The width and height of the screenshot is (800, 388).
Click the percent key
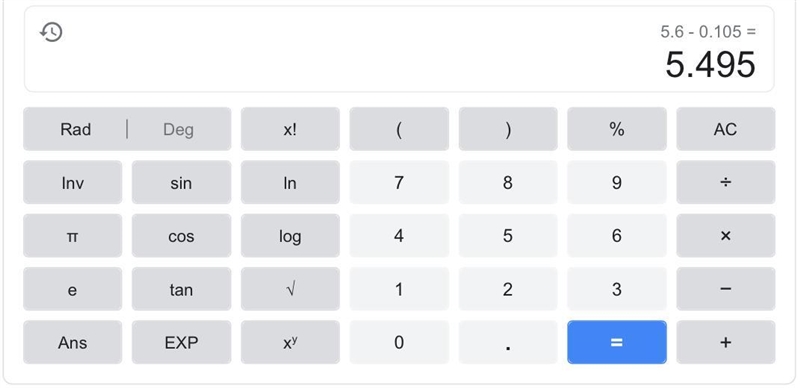616,129
